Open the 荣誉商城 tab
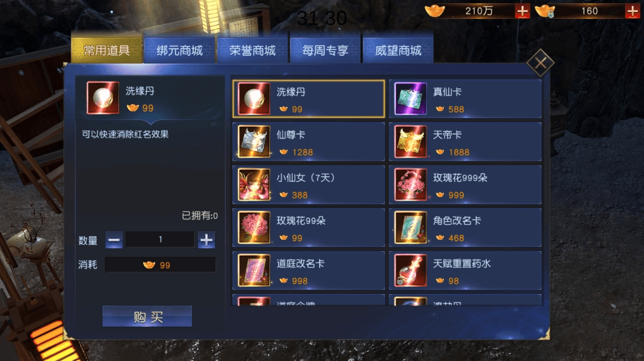644x361 pixels. coord(252,50)
